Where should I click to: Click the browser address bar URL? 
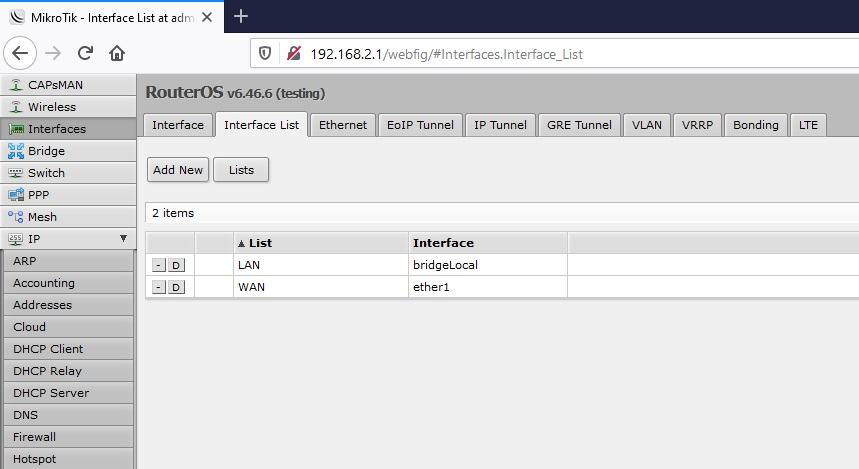(x=446, y=54)
